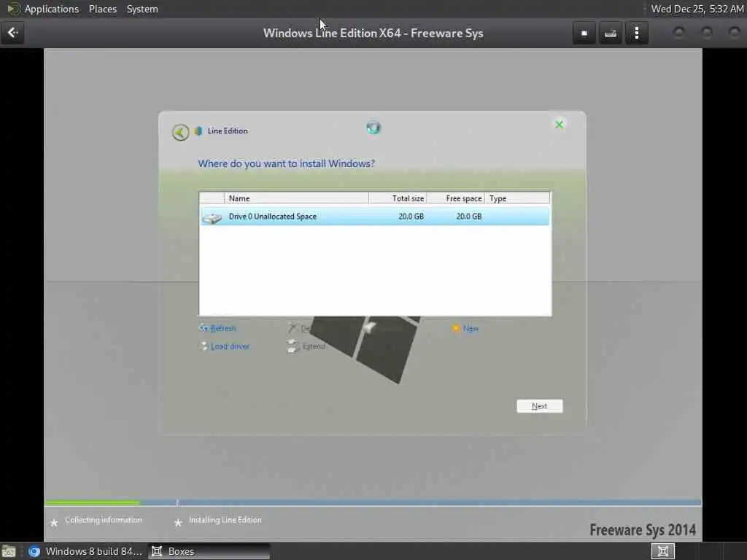Switch to the Boxes taskbar item
The width and height of the screenshot is (747, 560).
[209, 551]
